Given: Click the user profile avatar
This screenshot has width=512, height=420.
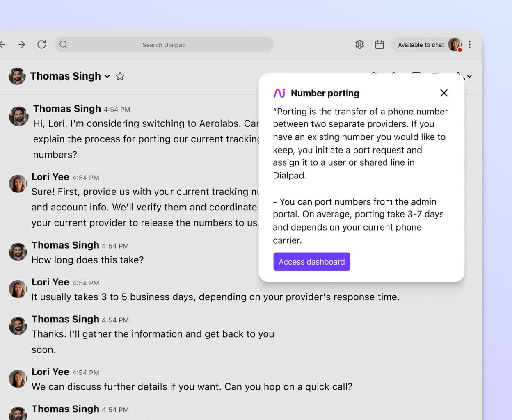Looking at the screenshot, I should click(x=455, y=44).
